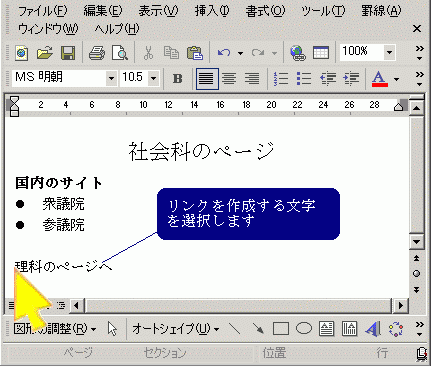The image size is (431, 367).
Task: Click the Decrease Indent icon
Action: pos(328,79)
